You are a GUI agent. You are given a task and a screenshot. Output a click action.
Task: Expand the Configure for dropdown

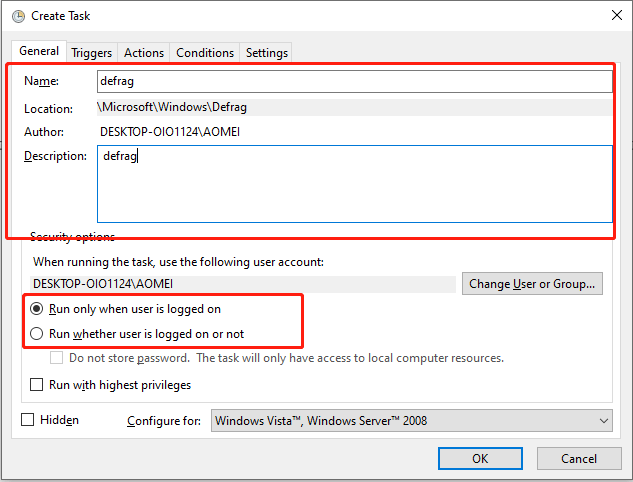coord(411,421)
